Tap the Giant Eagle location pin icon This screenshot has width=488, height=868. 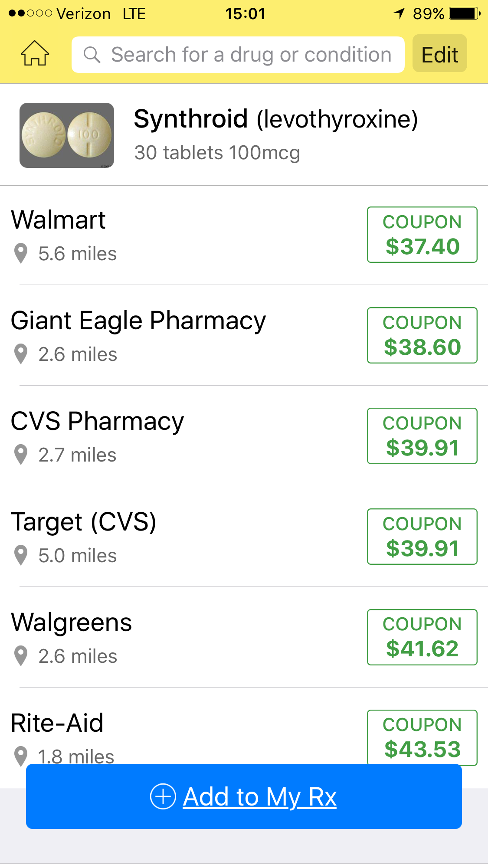21,354
